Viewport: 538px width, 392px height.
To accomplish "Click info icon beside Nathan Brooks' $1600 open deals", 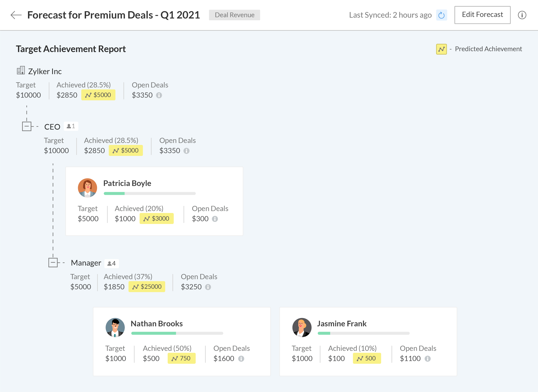I will (x=241, y=359).
